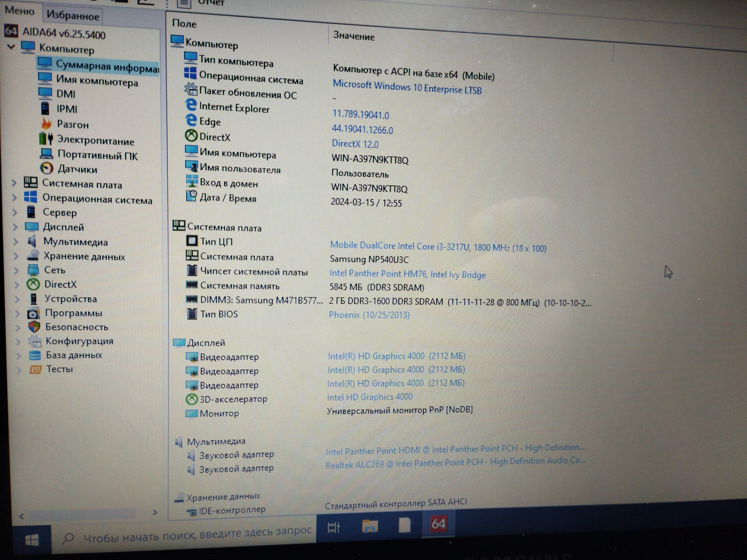Click the Конфигурация icon
This screenshot has height=560, width=747.
pyautogui.click(x=35, y=341)
